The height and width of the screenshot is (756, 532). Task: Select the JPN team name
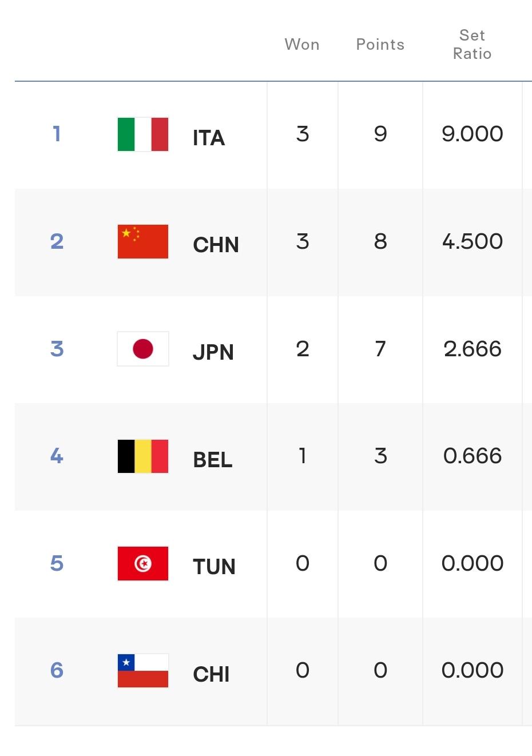pyautogui.click(x=213, y=352)
